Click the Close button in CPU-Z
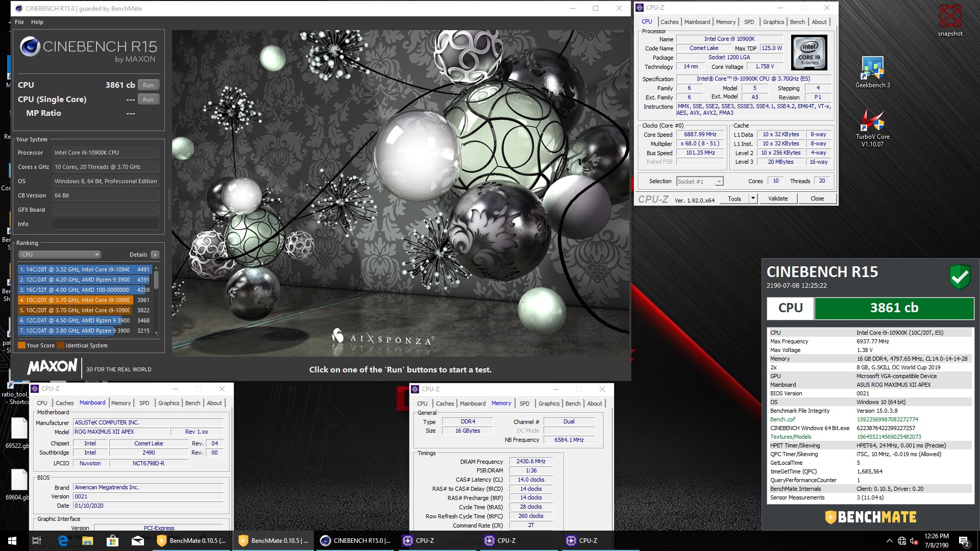Viewport: 980px width, 551px height. point(817,198)
